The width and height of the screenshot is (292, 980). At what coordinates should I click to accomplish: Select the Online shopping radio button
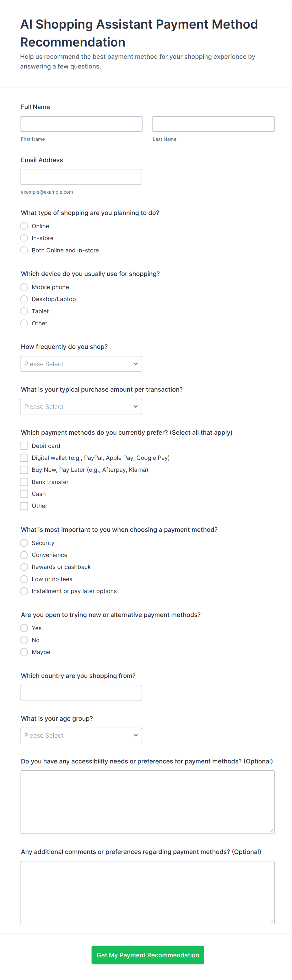pos(24,226)
